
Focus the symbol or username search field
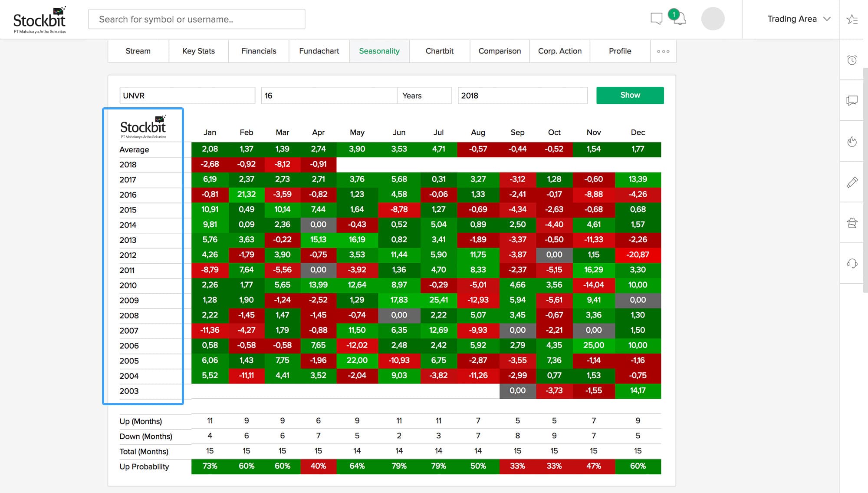point(197,19)
